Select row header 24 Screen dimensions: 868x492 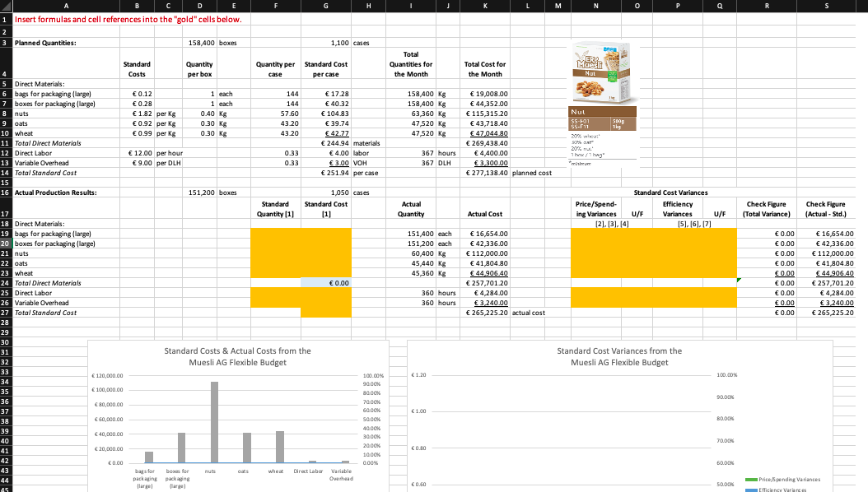6,283
